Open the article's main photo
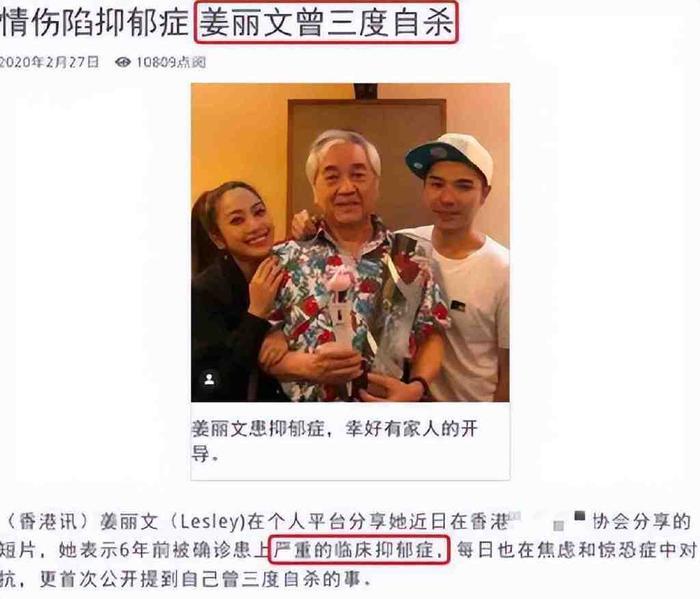Image resolution: width=700 pixels, height=599 pixels. [x=350, y=242]
